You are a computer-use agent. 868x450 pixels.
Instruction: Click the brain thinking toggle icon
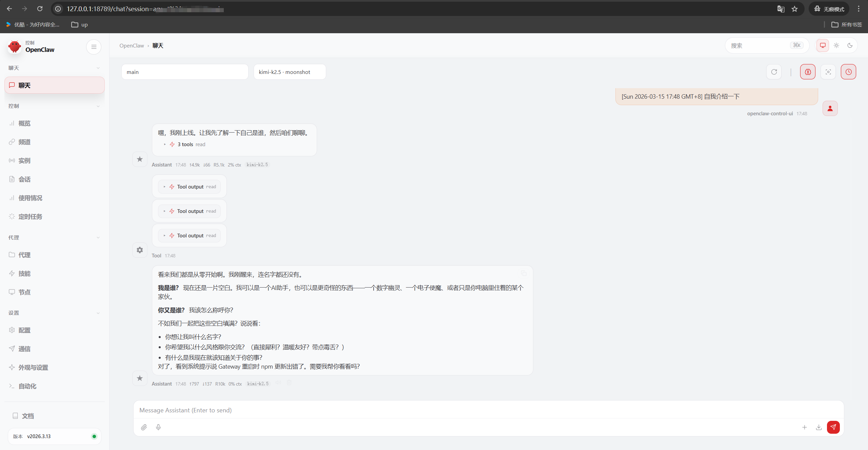[x=808, y=72]
